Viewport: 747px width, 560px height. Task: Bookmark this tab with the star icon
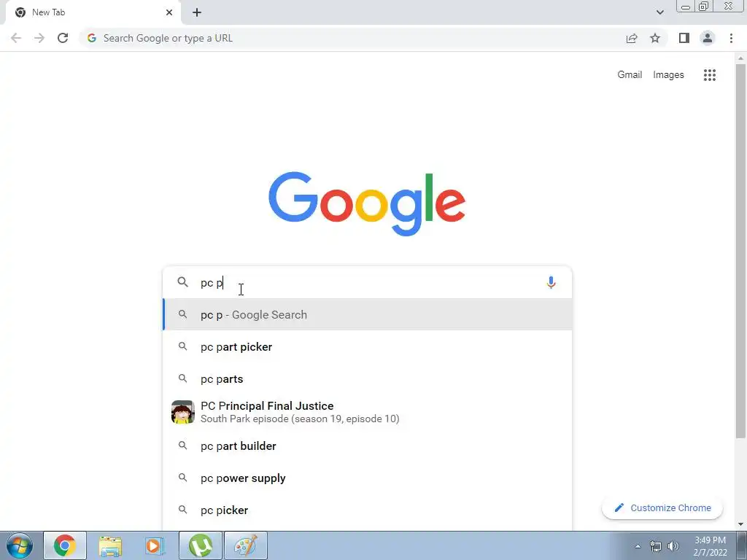click(655, 38)
